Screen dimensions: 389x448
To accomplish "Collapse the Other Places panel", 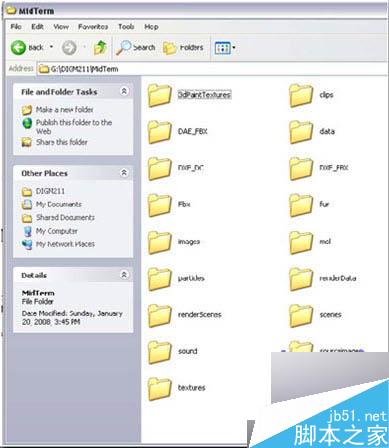I will 124,173.
